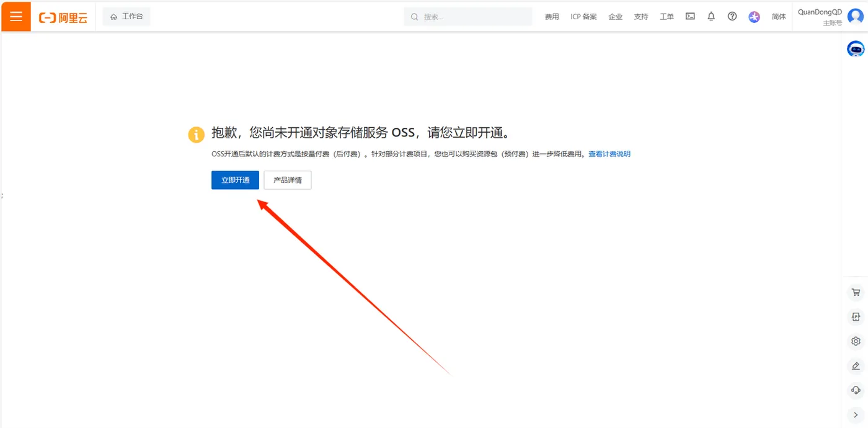
Task: Open the help question mark icon
Action: 732,17
